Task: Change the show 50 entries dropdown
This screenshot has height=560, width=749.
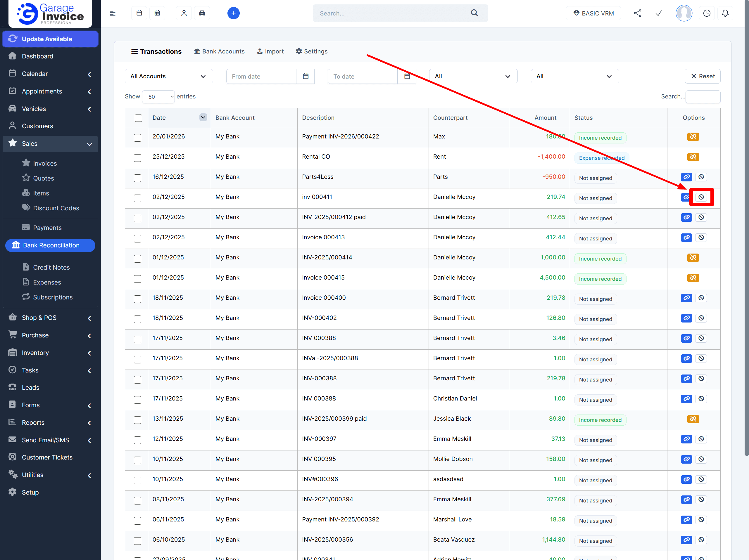Action: (x=158, y=97)
